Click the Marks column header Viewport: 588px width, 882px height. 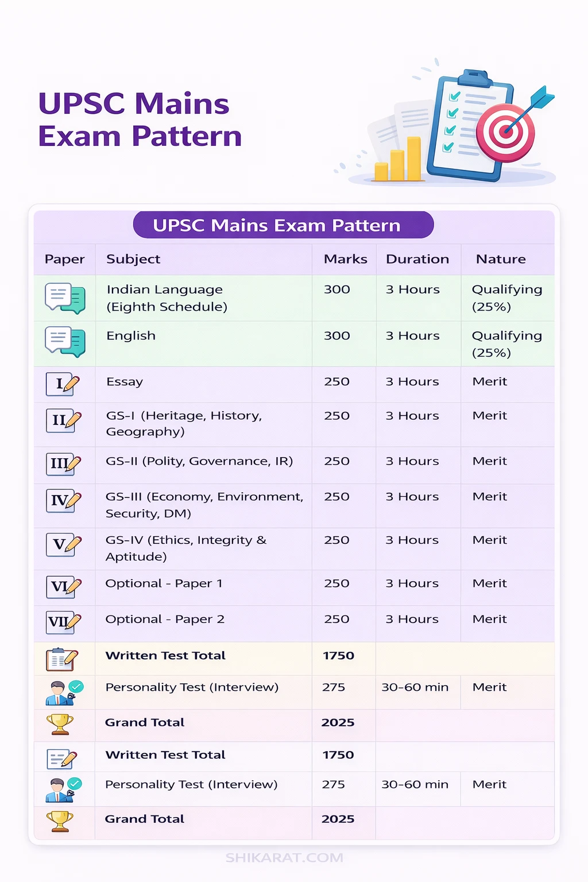(345, 259)
